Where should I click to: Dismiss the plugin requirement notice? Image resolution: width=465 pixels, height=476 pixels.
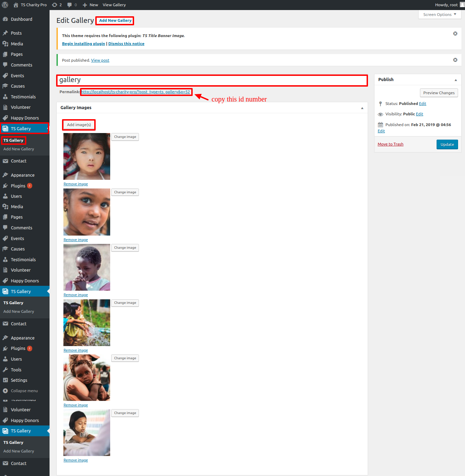[455, 34]
